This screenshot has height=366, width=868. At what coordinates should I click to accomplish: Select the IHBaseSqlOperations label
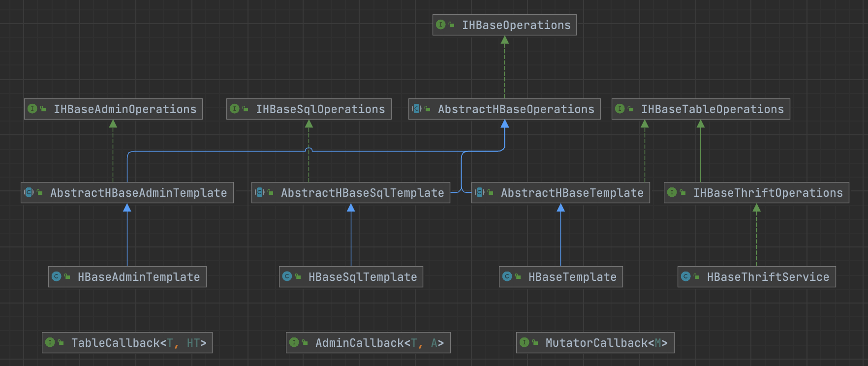(x=320, y=109)
